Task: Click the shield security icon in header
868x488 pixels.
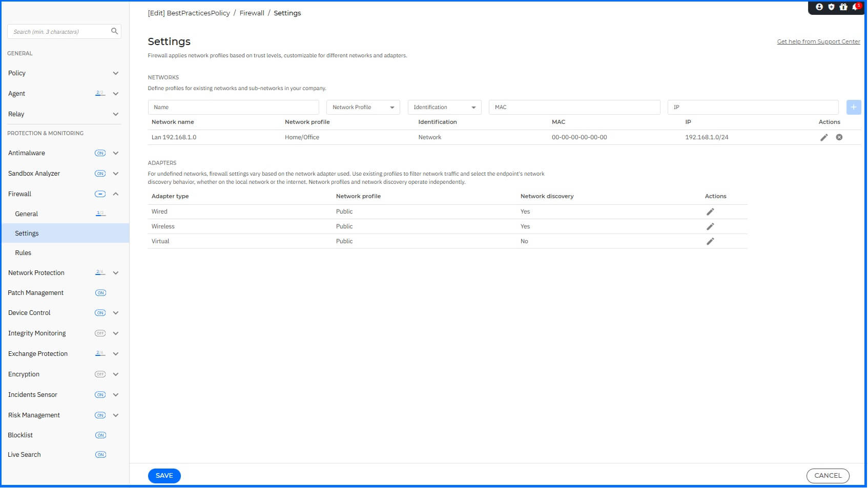Action: click(x=831, y=7)
